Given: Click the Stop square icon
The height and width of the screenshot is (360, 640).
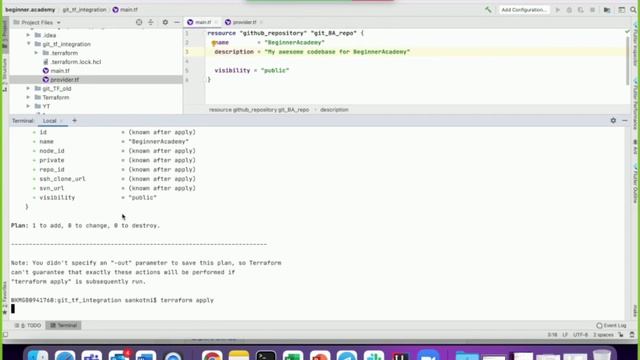Looking at the screenshot, I should (592, 10).
